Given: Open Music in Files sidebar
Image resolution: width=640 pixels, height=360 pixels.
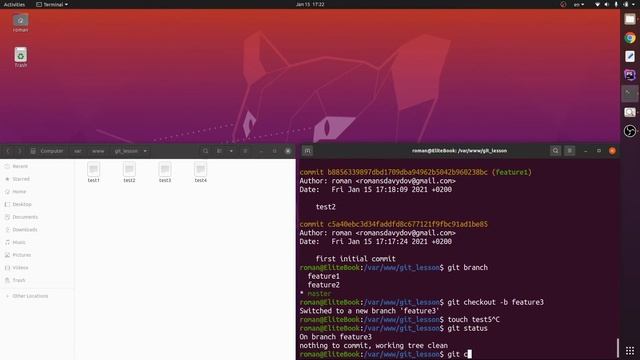Looking at the screenshot, I should (x=19, y=242).
